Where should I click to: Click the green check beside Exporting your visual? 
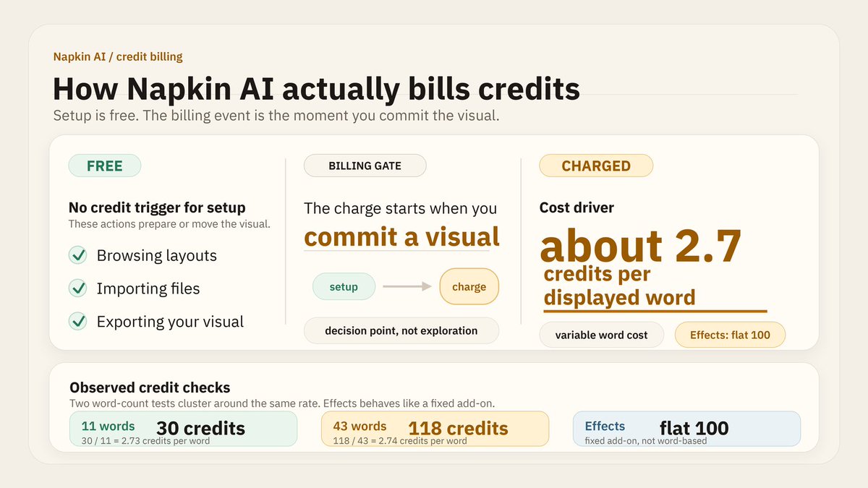coord(77,322)
